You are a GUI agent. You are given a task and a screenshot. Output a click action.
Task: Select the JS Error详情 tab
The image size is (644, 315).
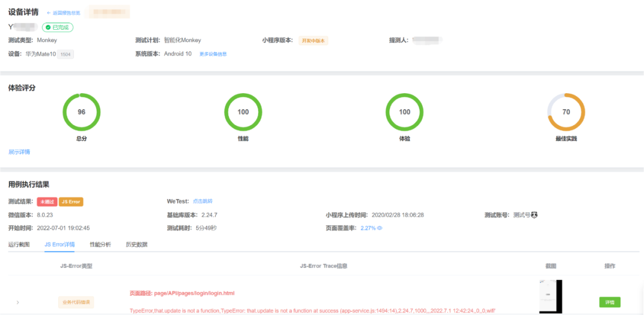coord(60,245)
